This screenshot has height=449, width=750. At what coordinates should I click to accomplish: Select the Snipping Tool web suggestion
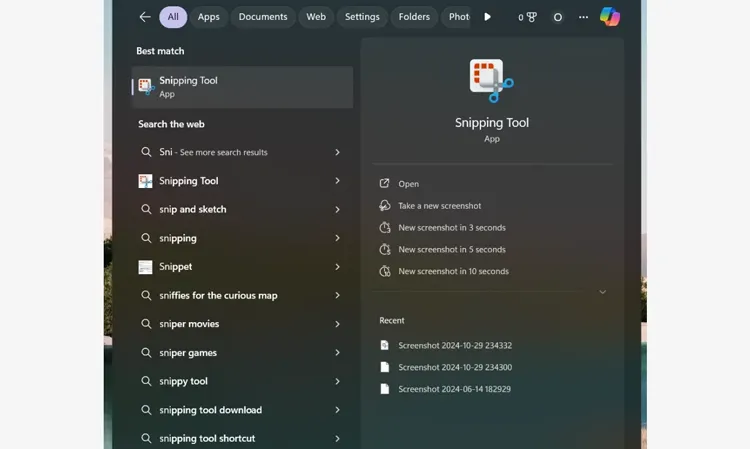click(243, 181)
